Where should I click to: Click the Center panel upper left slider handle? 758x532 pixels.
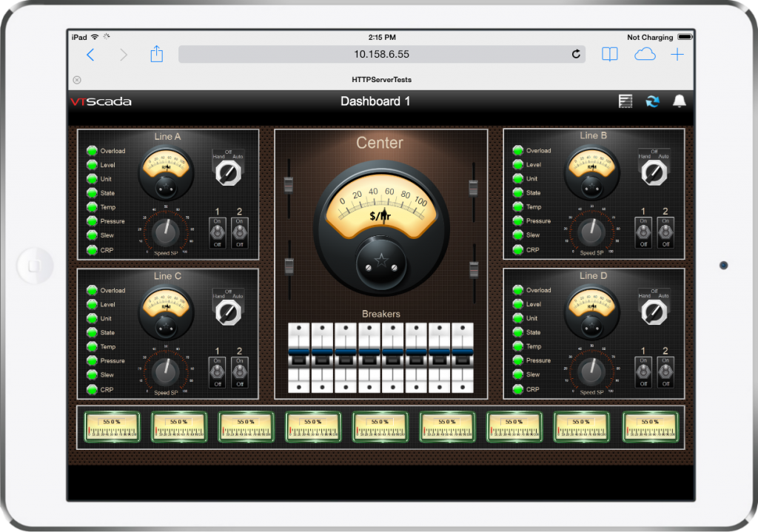coord(288,185)
